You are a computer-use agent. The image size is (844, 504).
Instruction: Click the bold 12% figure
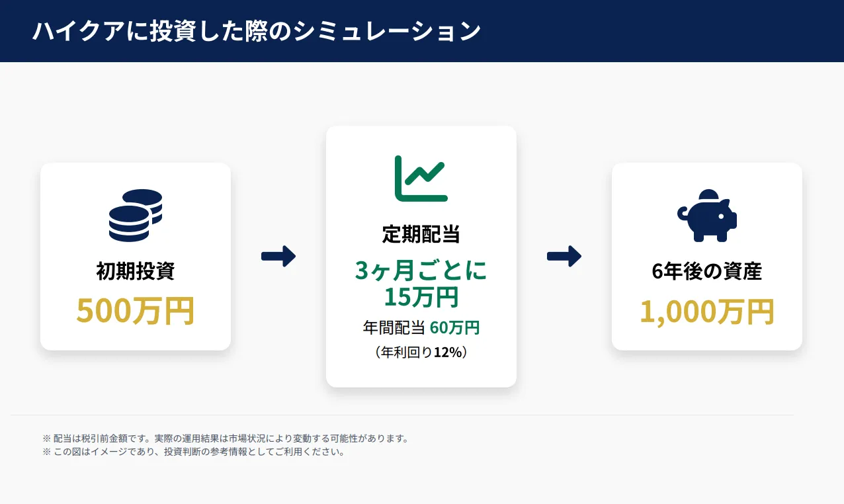[447, 353]
